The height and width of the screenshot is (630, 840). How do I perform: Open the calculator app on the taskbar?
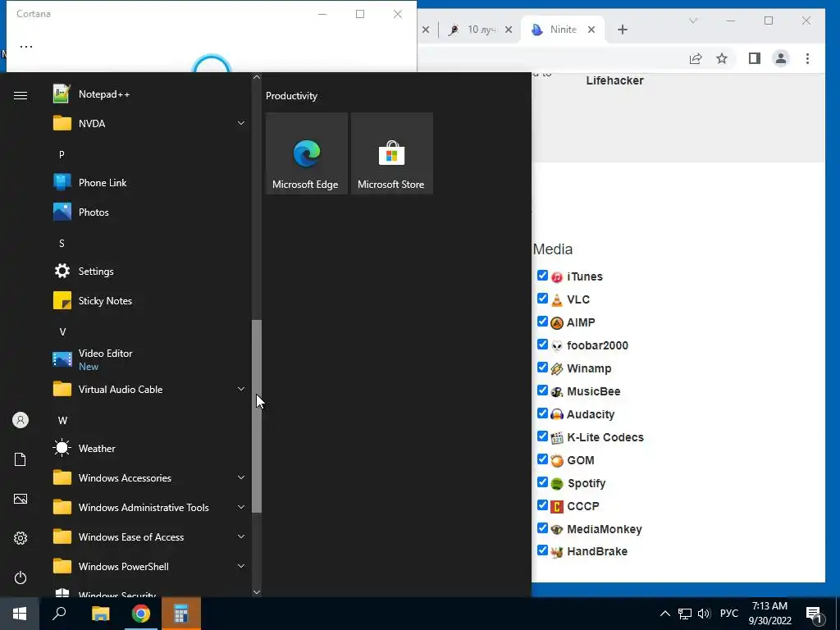[x=181, y=614]
